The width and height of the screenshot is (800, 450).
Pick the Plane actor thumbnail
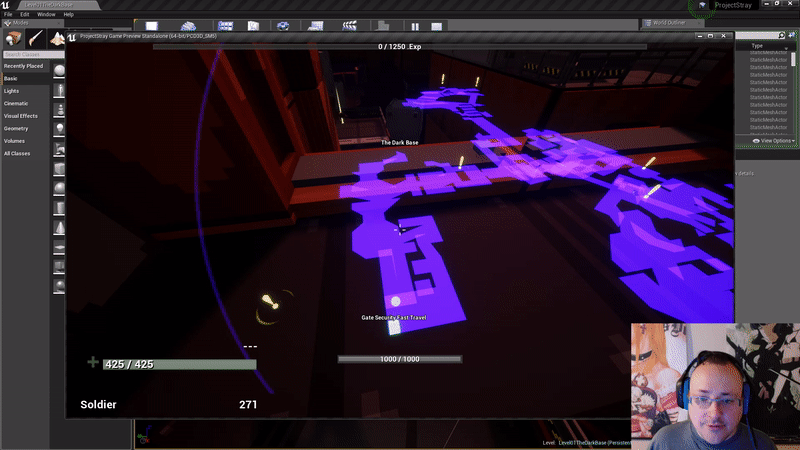point(60,248)
